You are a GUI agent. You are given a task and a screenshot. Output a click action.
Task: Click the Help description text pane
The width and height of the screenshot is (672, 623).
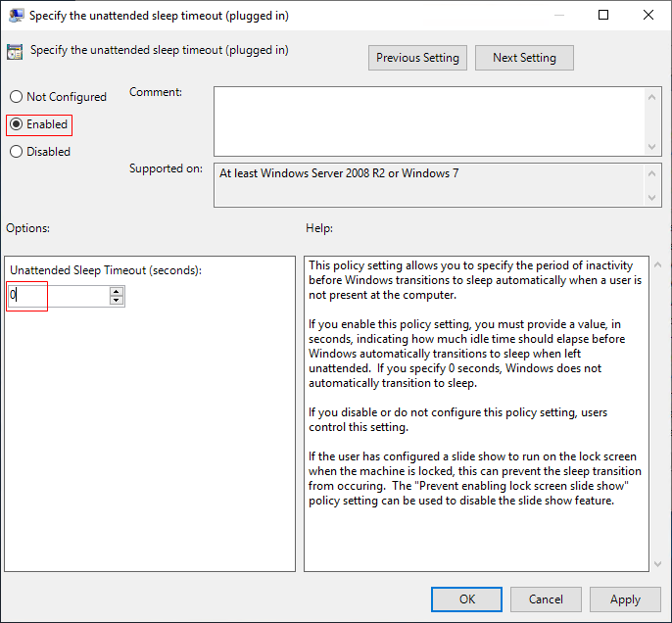click(476, 411)
